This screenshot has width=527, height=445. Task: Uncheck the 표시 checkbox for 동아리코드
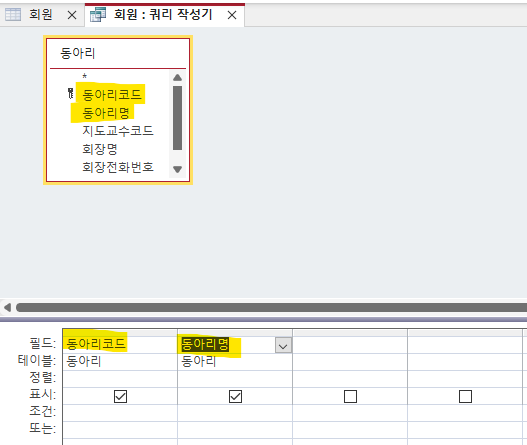[120, 396]
